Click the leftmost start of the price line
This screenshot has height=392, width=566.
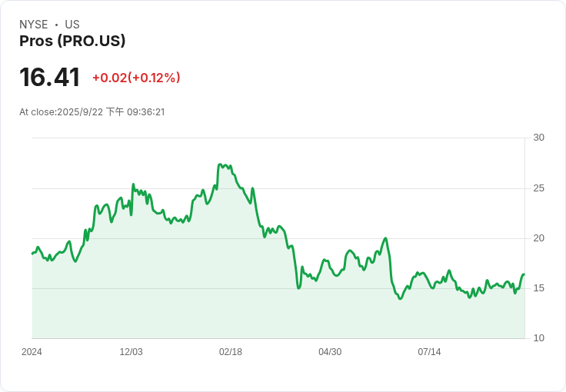[32, 253]
